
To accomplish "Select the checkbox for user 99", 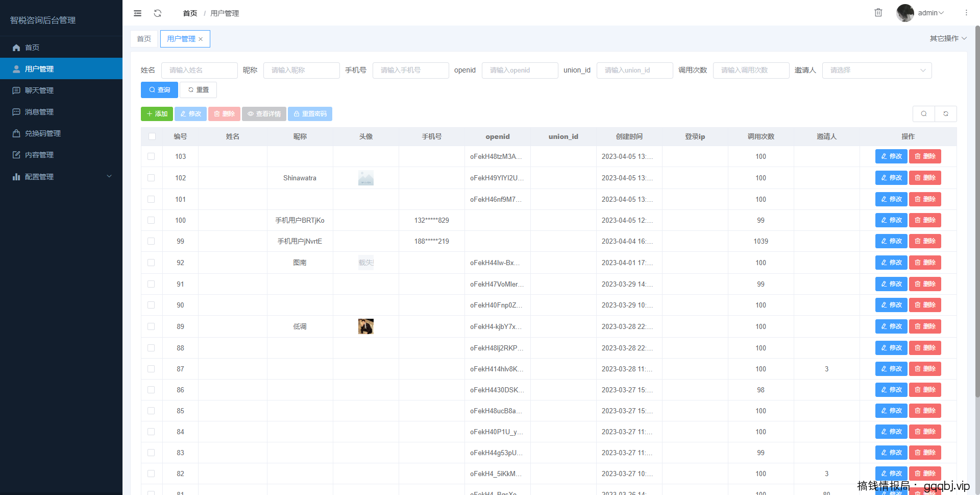I will tap(151, 241).
